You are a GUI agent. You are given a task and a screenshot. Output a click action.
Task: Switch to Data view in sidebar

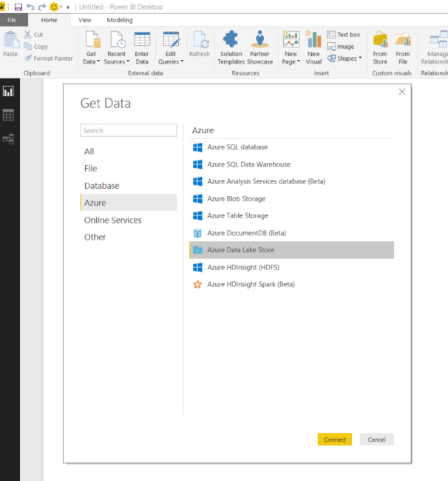pos(8,115)
